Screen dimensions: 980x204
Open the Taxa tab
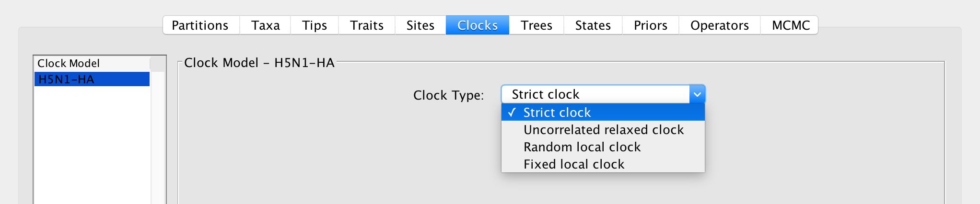(x=265, y=25)
